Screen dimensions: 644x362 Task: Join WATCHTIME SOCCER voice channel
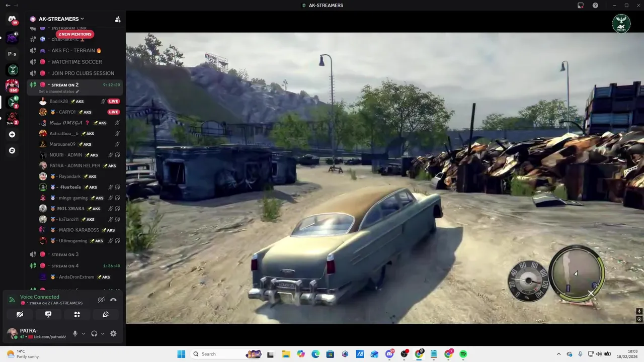point(75,62)
